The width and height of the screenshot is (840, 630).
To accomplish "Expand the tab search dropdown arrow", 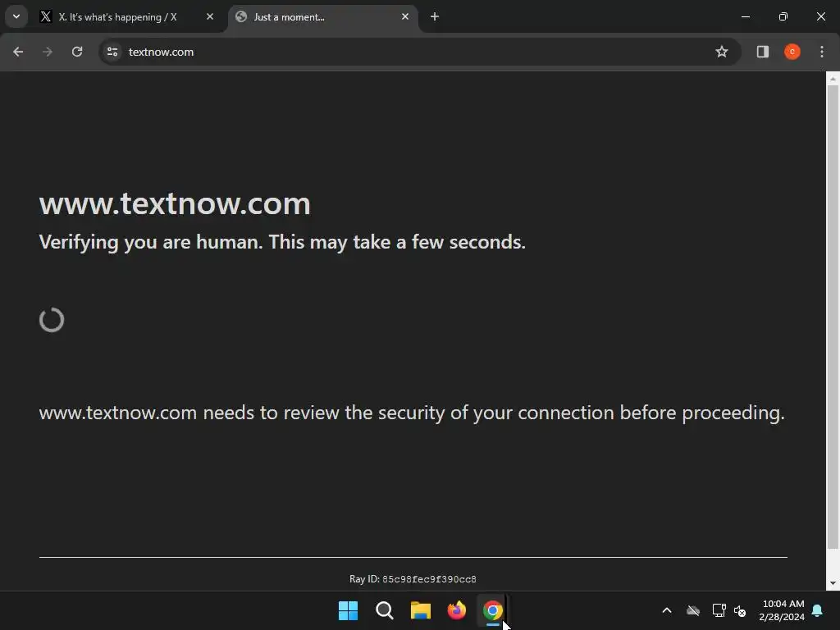I will coord(16,16).
